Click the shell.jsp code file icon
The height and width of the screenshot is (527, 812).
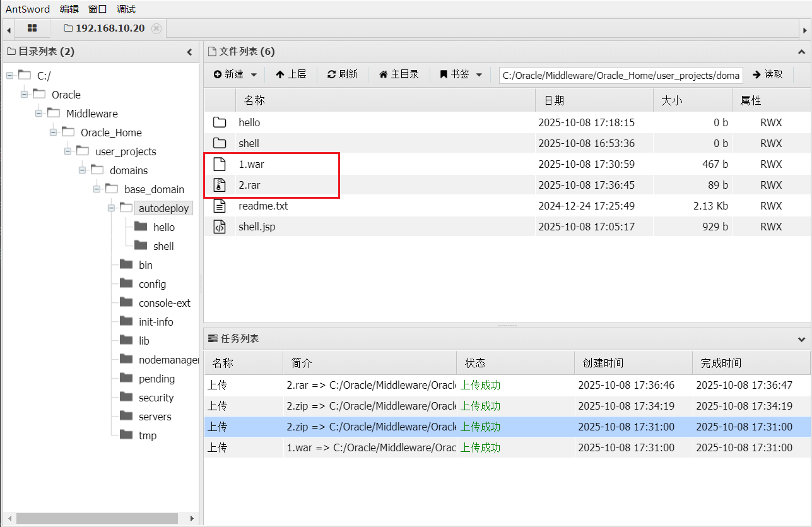click(220, 227)
